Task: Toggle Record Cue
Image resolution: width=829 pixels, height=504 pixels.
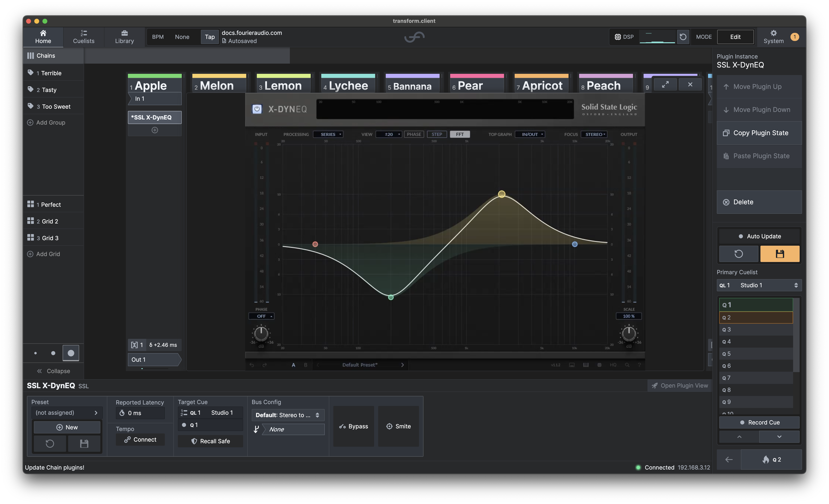Action: pos(759,422)
